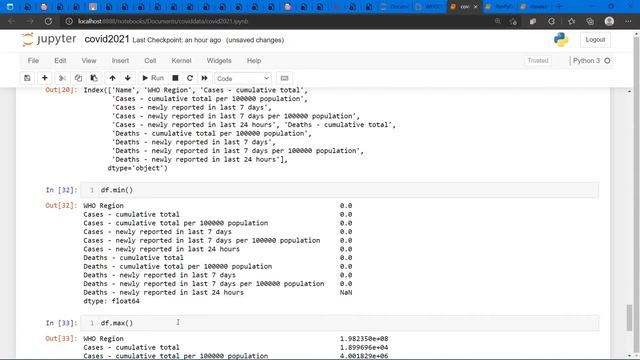Save and checkpoint the notebook

(x=27, y=78)
